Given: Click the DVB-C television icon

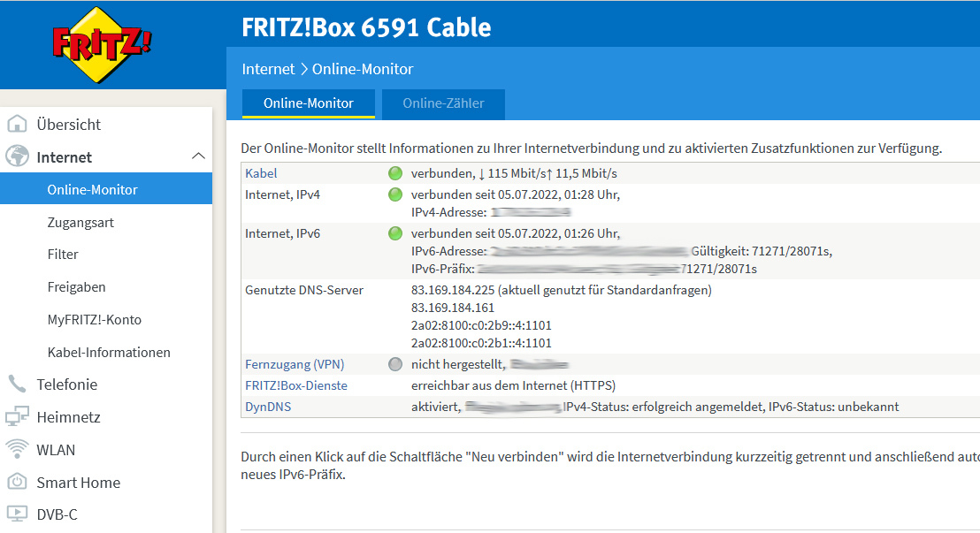Looking at the screenshot, I should [18, 514].
